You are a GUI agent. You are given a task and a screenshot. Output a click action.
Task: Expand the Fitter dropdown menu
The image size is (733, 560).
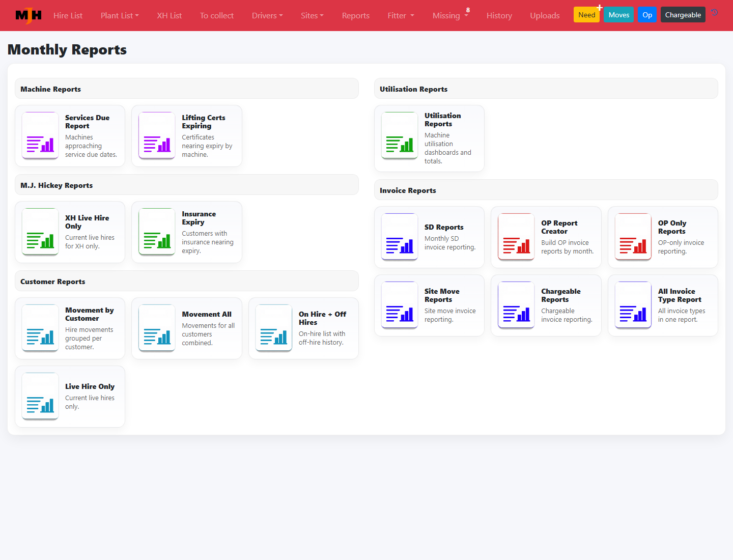click(401, 16)
